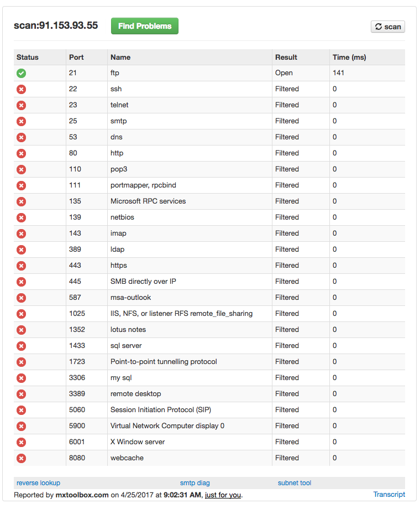Open the smtp diag link
The image size is (420, 509).
coord(195,483)
